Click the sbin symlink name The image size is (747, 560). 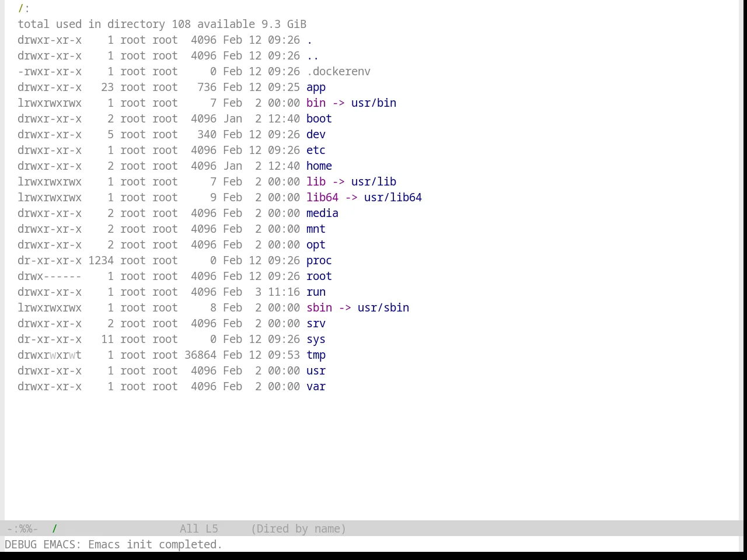pyautogui.click(x=319, y=308)
